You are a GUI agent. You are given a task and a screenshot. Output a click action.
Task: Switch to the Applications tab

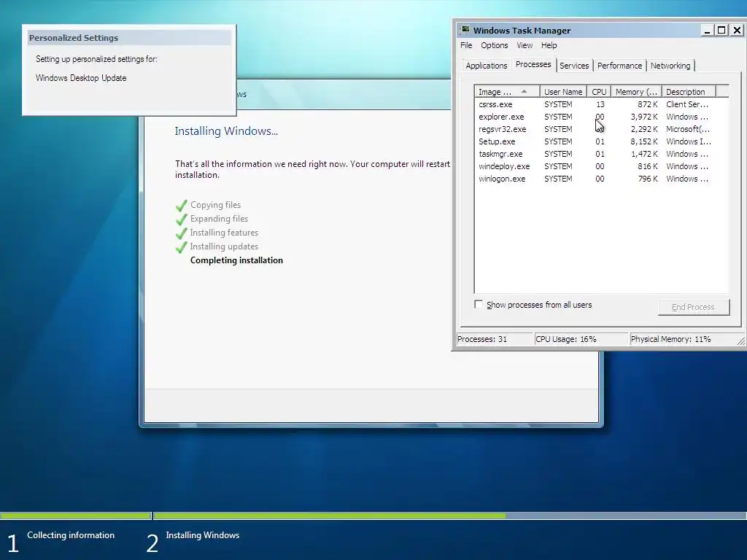click(x=486, y=66)
